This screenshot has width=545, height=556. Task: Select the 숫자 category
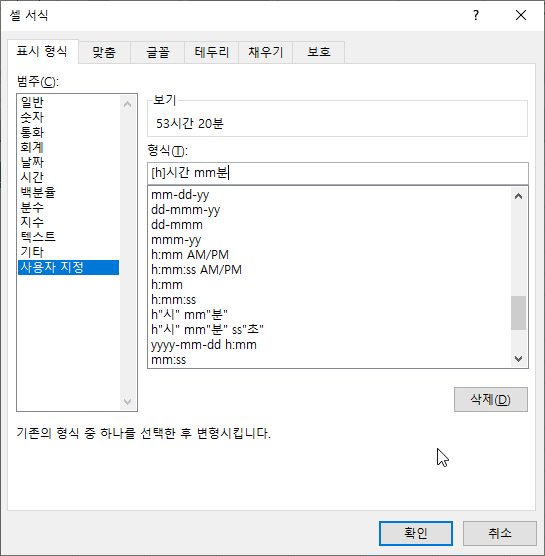tap(68, 117)
